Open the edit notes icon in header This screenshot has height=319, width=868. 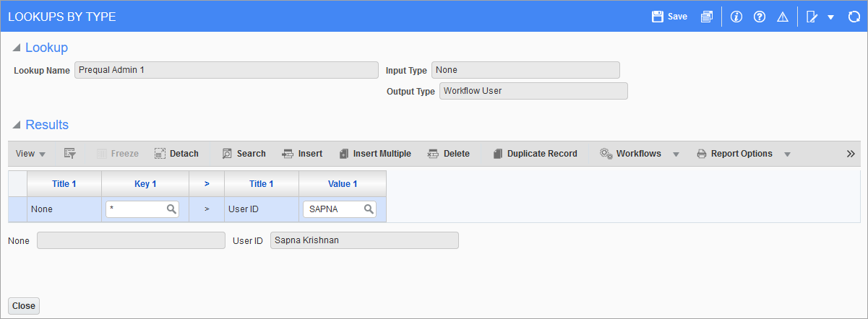click(812, 17)
